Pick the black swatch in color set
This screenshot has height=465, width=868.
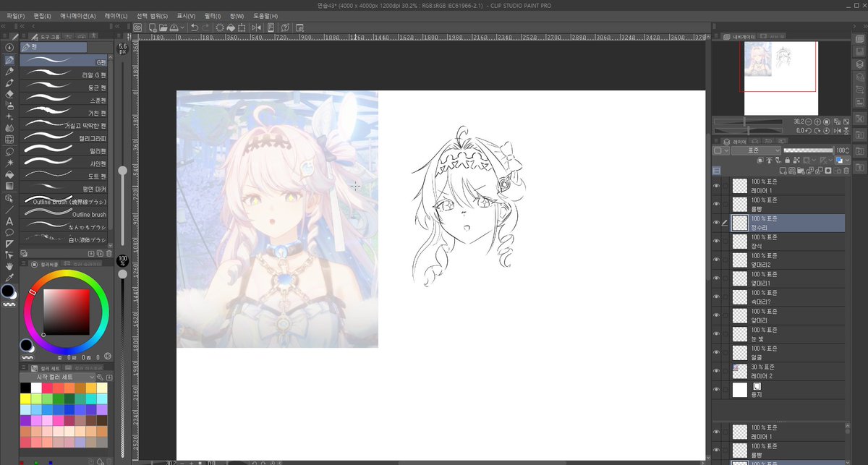25,388
